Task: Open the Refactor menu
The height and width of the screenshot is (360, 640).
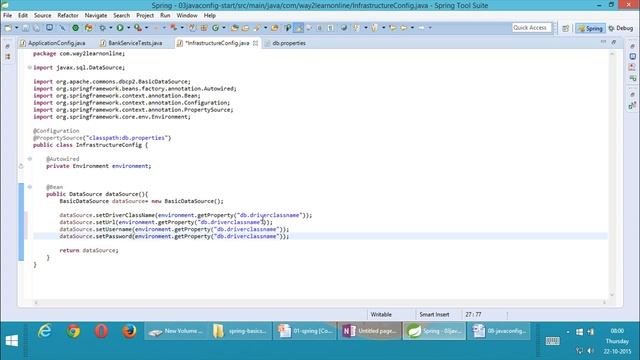Action: coord(68,16)
